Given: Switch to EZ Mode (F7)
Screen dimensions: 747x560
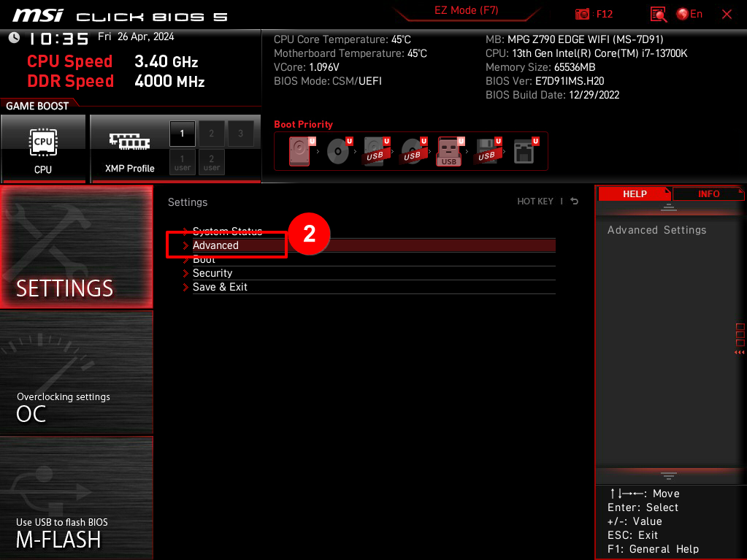Looking at the screenshot, I should point(465,11).
